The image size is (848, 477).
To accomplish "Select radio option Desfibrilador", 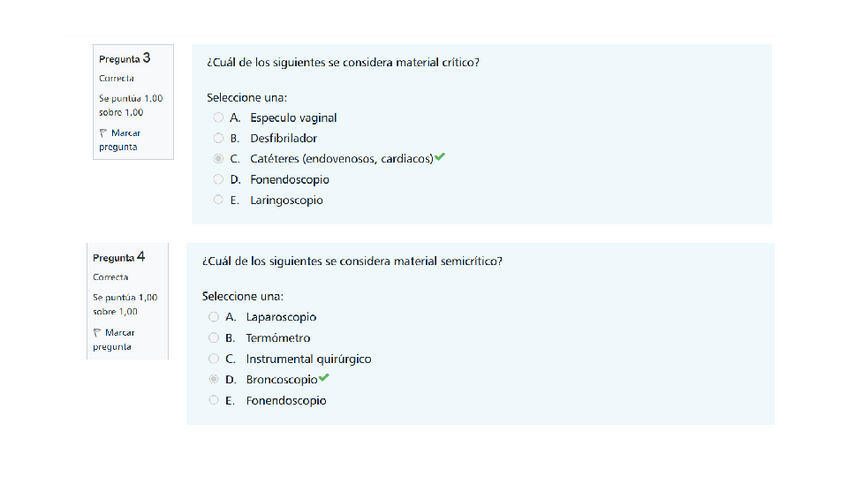I will (218, 138).
